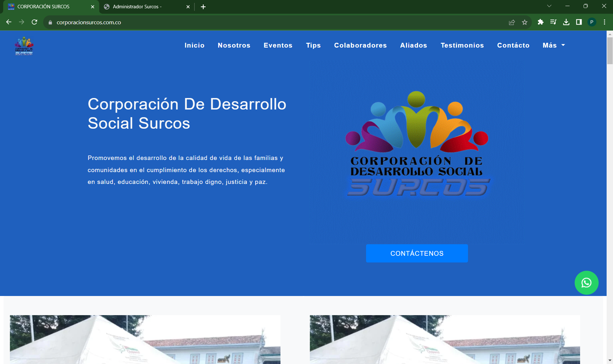613x364 pixels.
Task: Reload the current page
Action: click(x=34, y=22)
